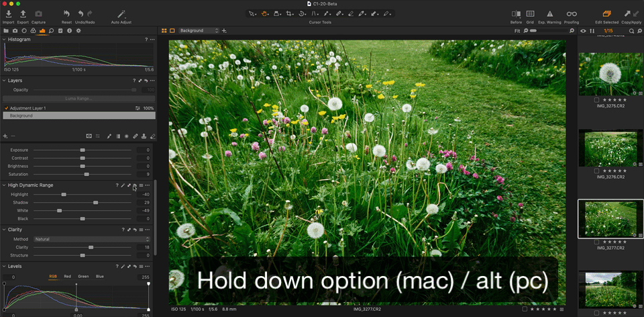Open browser search magnifier icon
The height and width of the screenshot is (317, 644).
coord(632,31)
